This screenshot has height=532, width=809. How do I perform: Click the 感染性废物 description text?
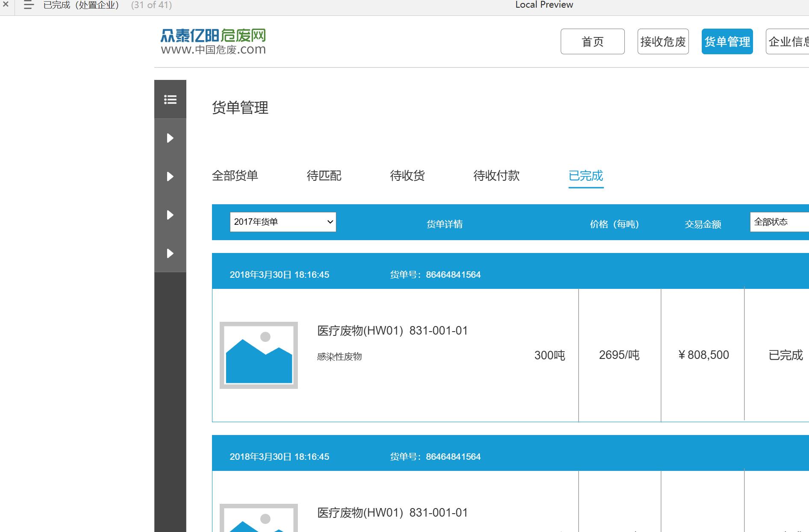339,356
